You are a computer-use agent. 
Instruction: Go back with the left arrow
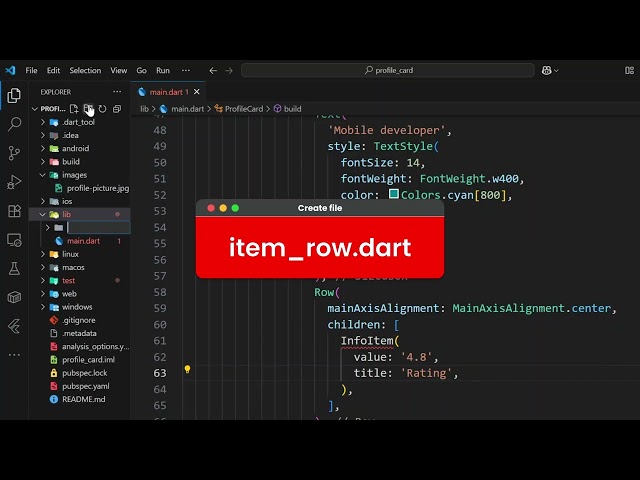(x=213, y=71)
